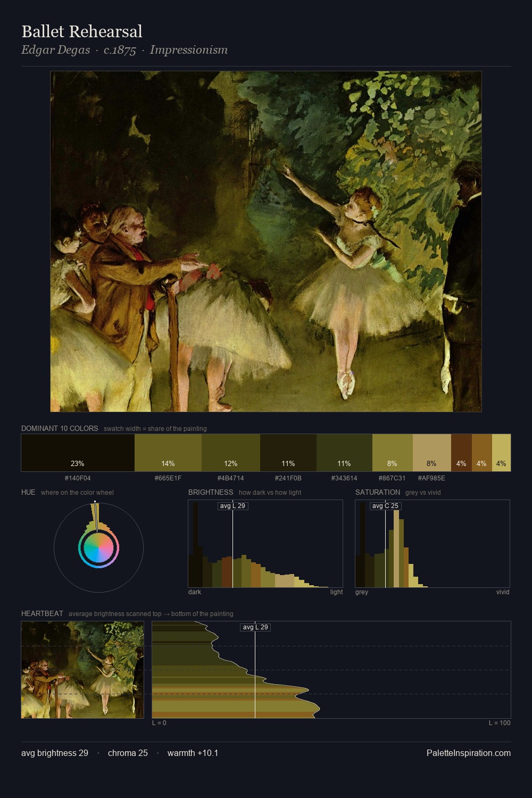Select the pale yellow 4% swatch

(x=501, y=453)
